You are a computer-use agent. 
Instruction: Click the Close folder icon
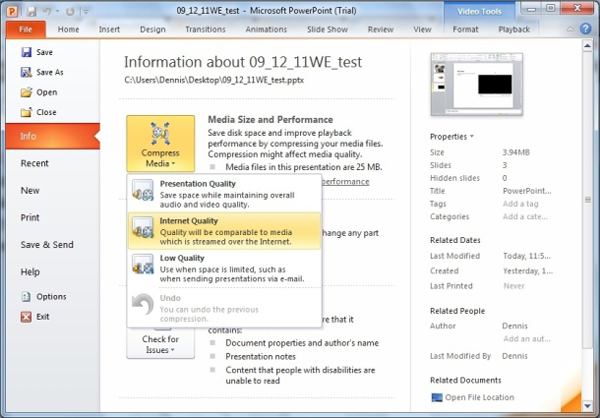26,112
